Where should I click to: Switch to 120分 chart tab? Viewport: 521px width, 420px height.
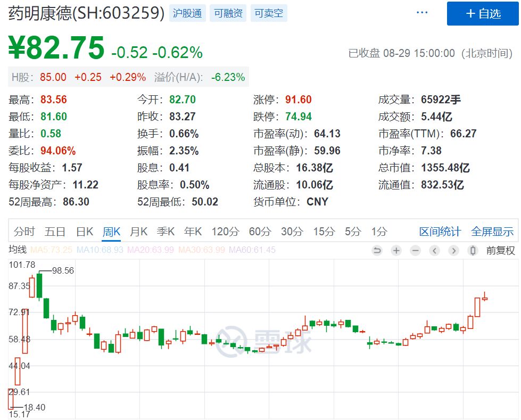225,231
